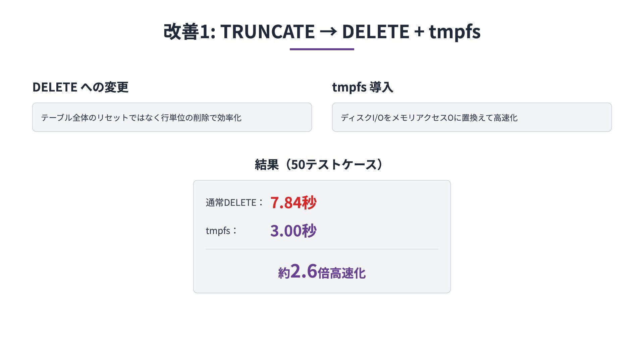This screenshot has width=644, height=362.
Task: Click the word 'tmpfs' in the title
Action: [x=454, y=32]
